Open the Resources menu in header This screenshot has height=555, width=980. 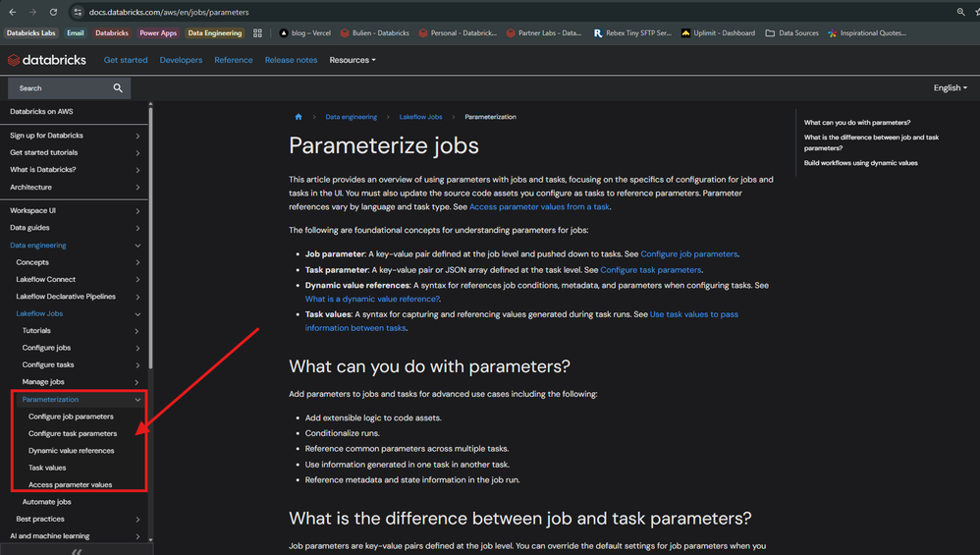[x=353, y=60]
